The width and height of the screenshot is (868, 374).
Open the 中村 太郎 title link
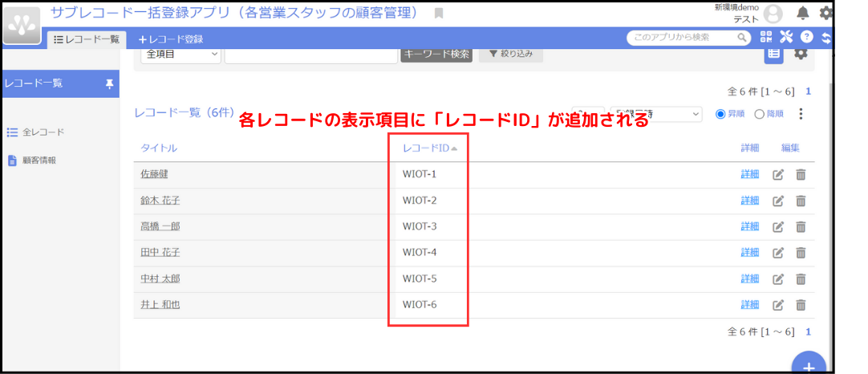[x=160, y=278]
